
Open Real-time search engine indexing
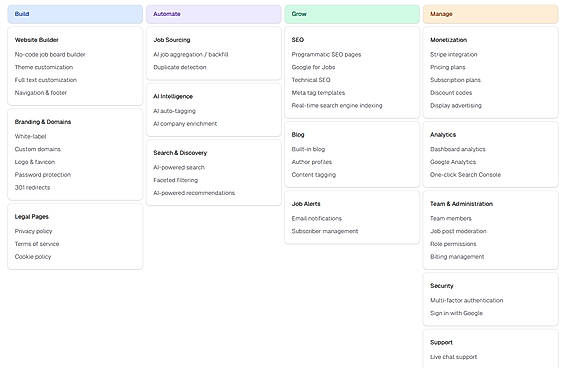(x=337, y=105)
